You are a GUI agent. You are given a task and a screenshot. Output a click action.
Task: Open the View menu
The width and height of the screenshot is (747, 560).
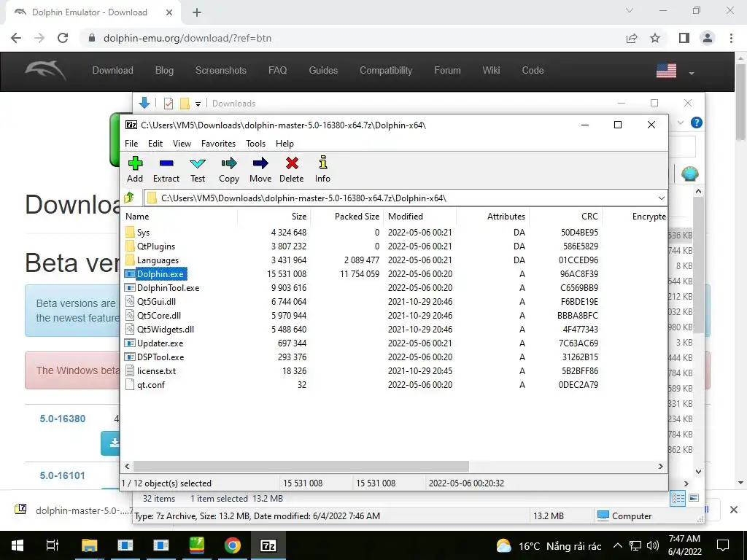182,144
